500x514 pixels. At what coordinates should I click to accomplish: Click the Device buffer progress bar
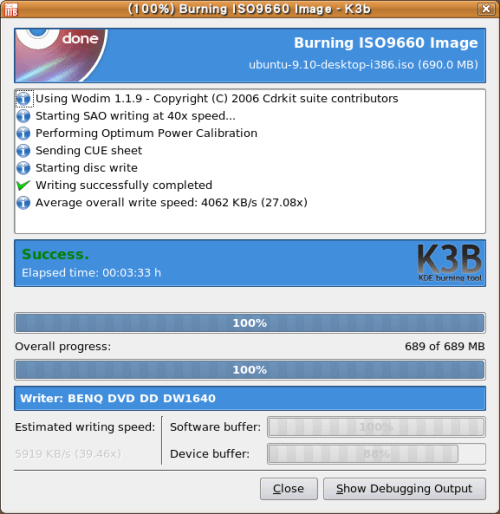coord(376,454)
